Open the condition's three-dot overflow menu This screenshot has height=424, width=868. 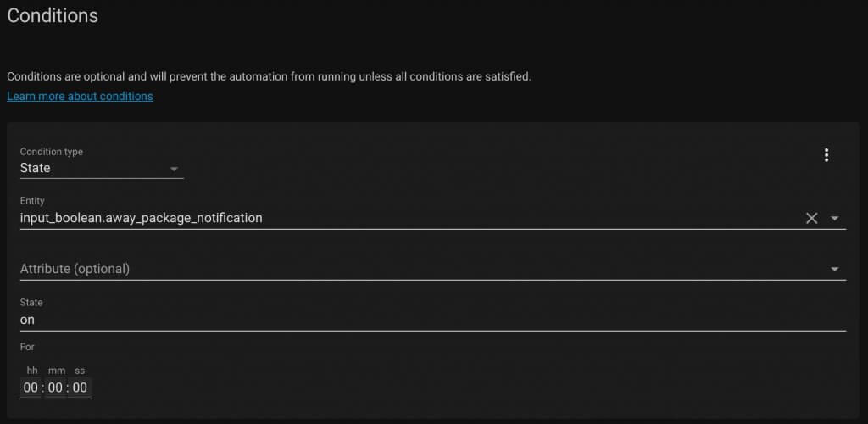pos(826,155)
